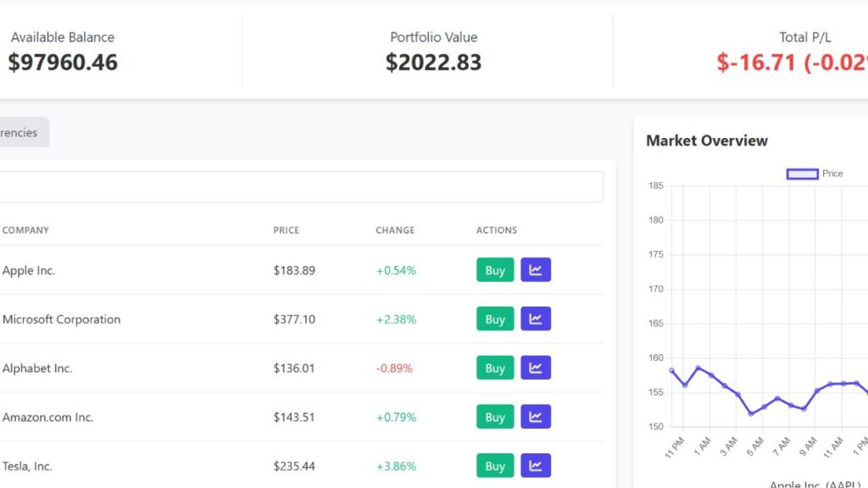Open the chart for Tesla, Inc.

click(536, 465)
